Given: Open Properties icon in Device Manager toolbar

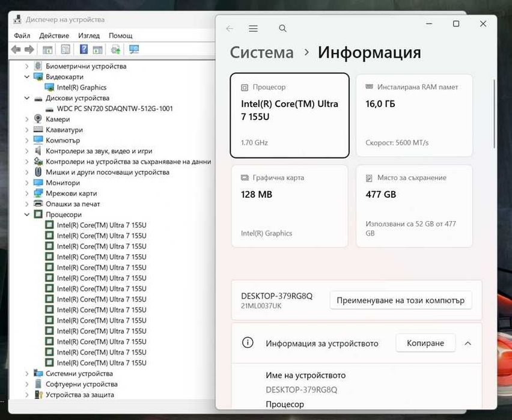Looking at the screenshot, I should click(x=66, y=49).
